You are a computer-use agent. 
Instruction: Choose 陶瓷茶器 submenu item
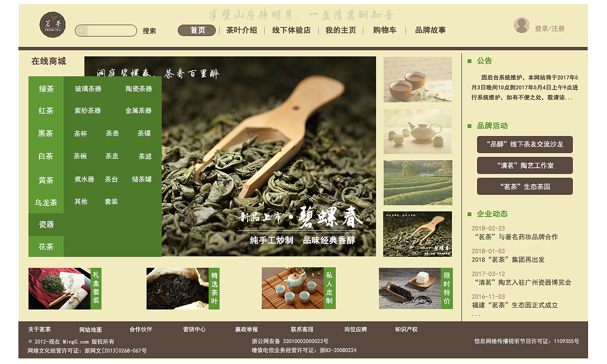(x=139, y=89)
